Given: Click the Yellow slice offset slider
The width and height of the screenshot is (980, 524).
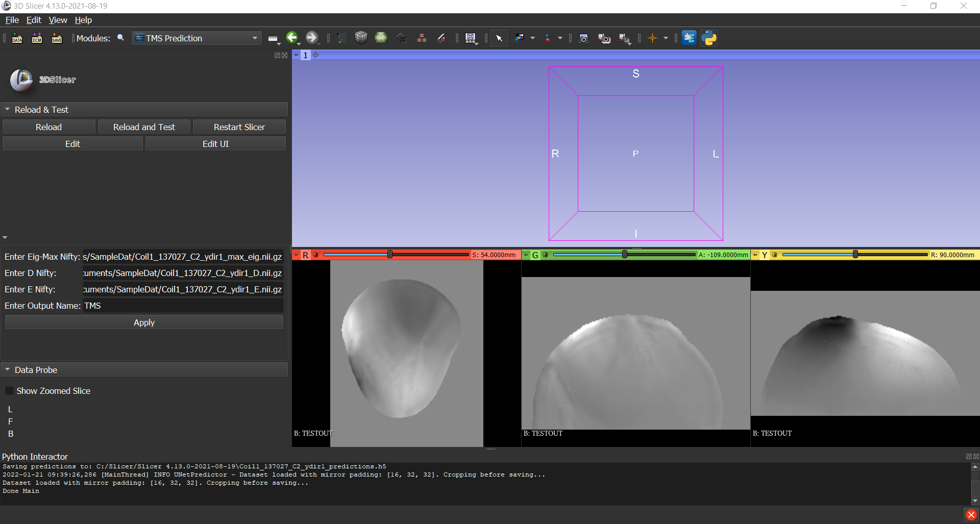Looking at the screenshot, I should click(x=854, y=255).
